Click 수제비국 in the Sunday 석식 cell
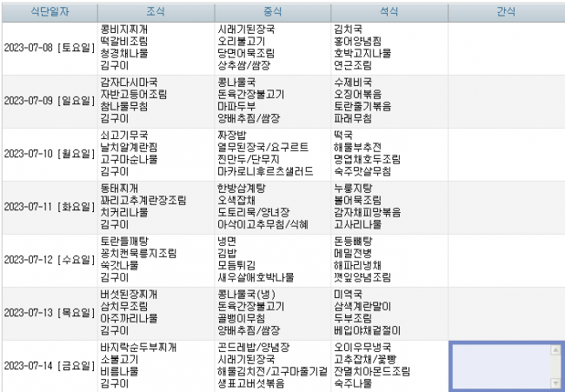The image size is (565, 392). point(352,82)
